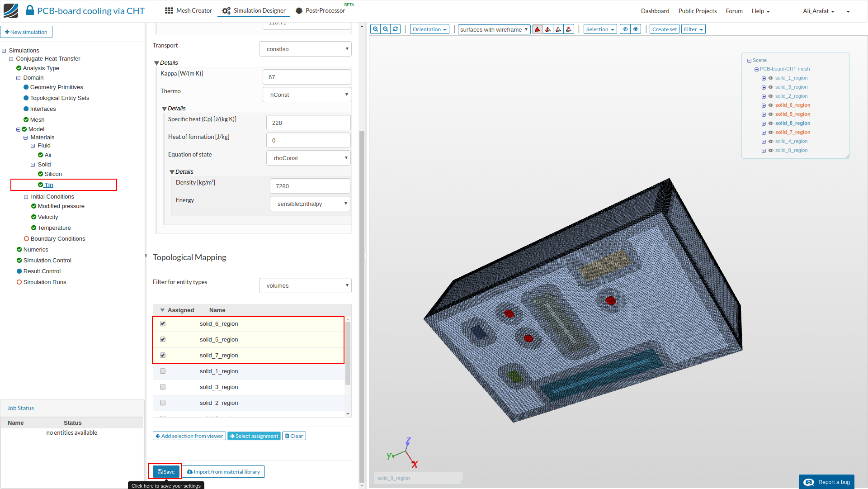Toggle visibility of solid_8_region in scene
This screenshot has width=868, height=489.
click(771, 123)
